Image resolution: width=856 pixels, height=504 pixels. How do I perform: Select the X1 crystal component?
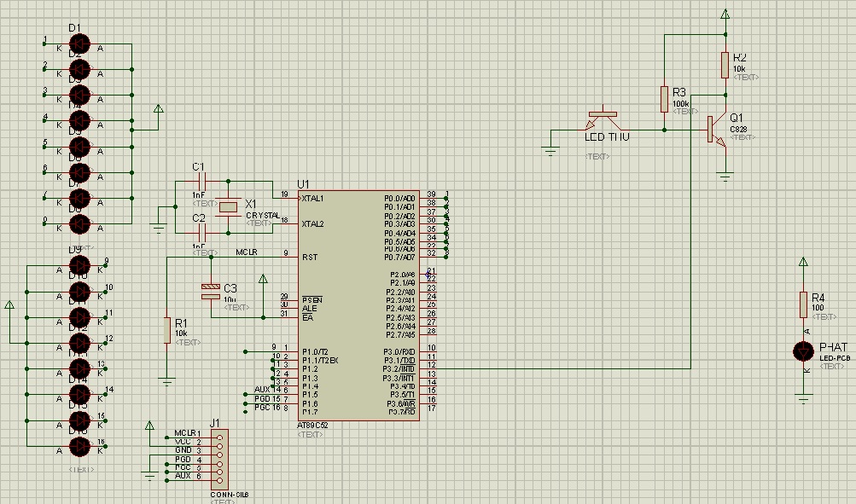(228, 206)
